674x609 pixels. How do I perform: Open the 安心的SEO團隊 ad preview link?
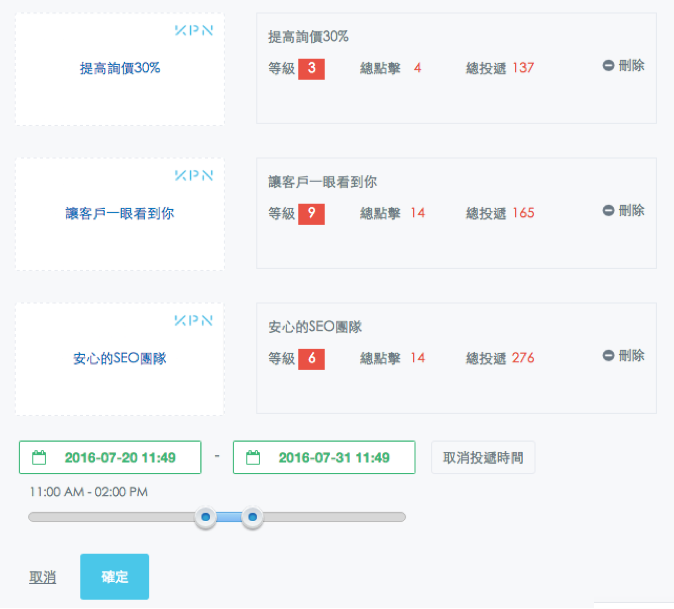pyautogui.click(x=120, y=359)
